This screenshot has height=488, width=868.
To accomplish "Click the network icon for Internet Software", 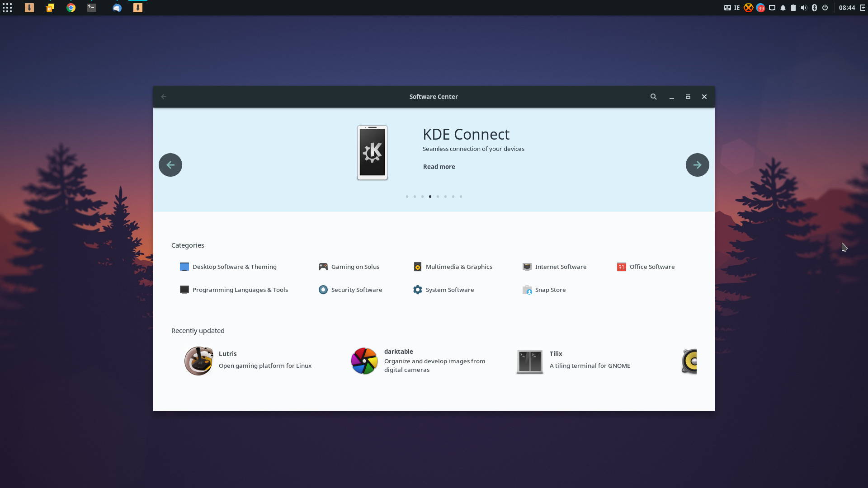I will point(527,267).
